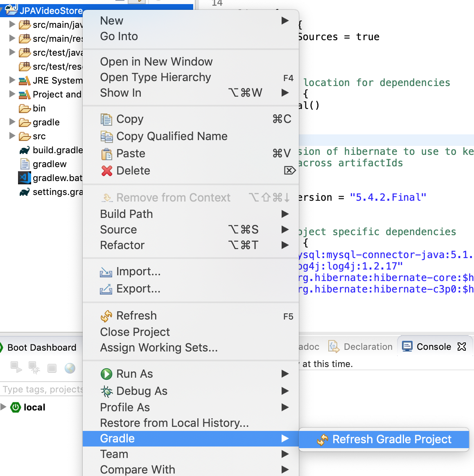The width and height of the screenshot is (474, 476).
Task: Click the Export wizard icon
Action: tap(106, 288)
